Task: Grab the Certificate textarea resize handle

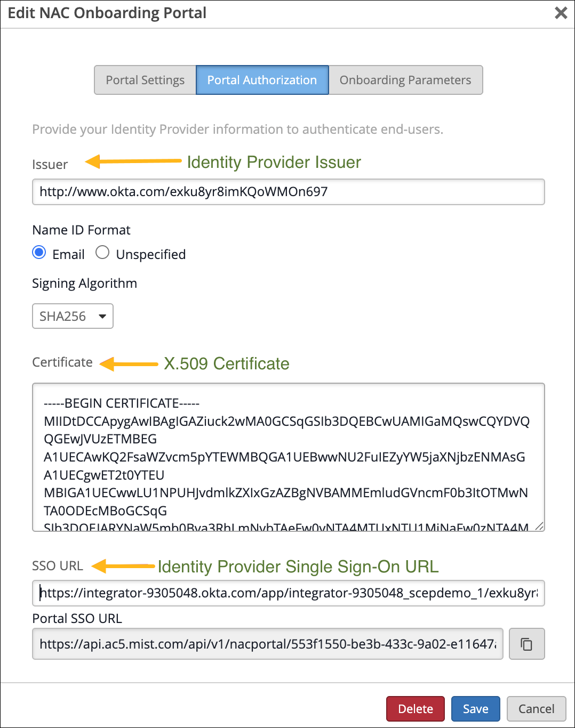Action: (539, 527)
